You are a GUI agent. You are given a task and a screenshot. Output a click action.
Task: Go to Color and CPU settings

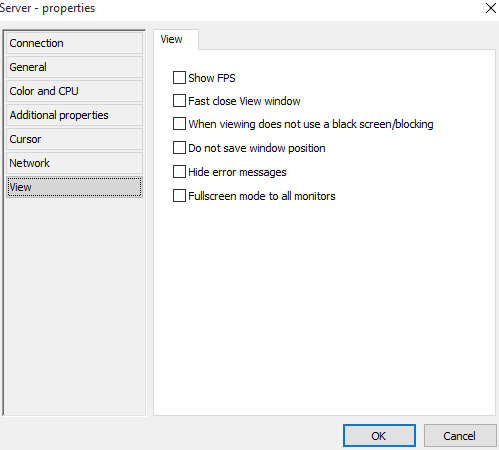[74, 91]
